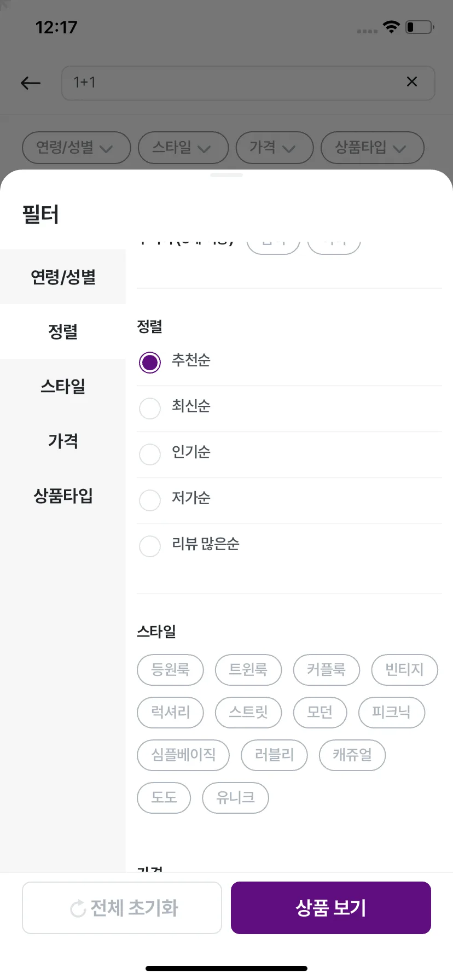Select the 커플룩 style chip

tap(326, 670)
